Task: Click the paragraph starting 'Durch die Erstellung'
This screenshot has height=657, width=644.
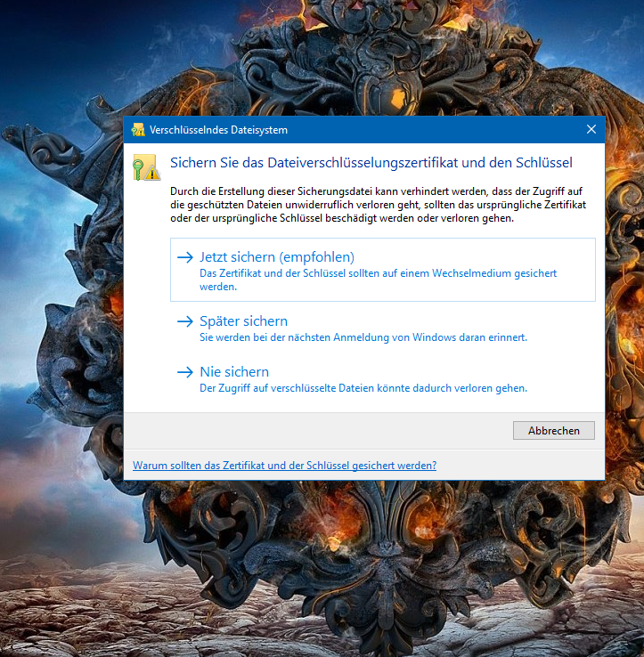Action: tap(378, 205)
